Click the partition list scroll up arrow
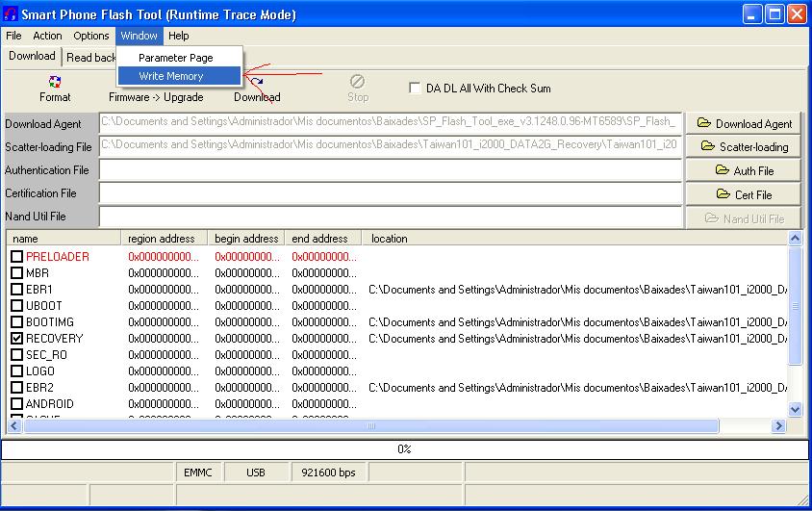Viewport: 812px width, 511px height. 795,238
